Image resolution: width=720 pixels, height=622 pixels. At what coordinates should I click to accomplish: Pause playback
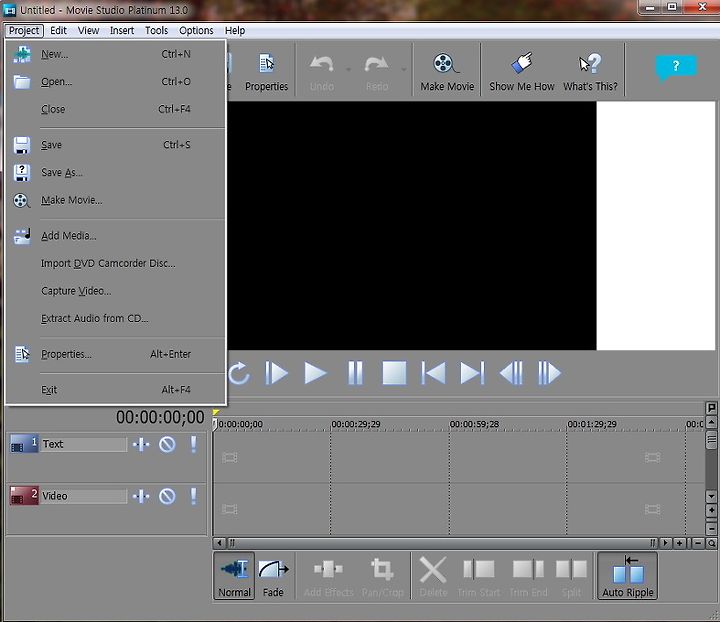pos(355,373)
